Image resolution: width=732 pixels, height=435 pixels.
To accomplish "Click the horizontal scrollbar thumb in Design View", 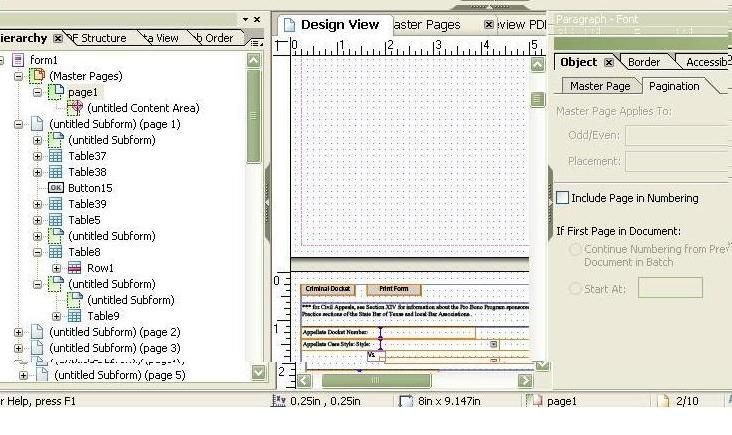I will (376, 380).
